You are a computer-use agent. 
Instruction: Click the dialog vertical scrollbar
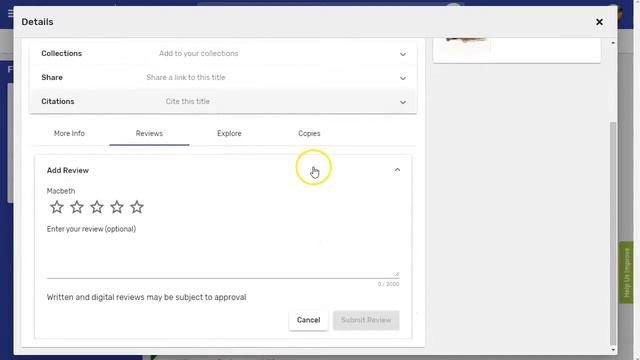point(613,233)
